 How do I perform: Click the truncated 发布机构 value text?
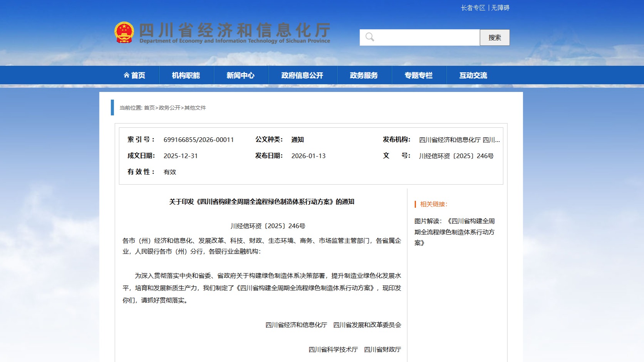coord(459,140)
